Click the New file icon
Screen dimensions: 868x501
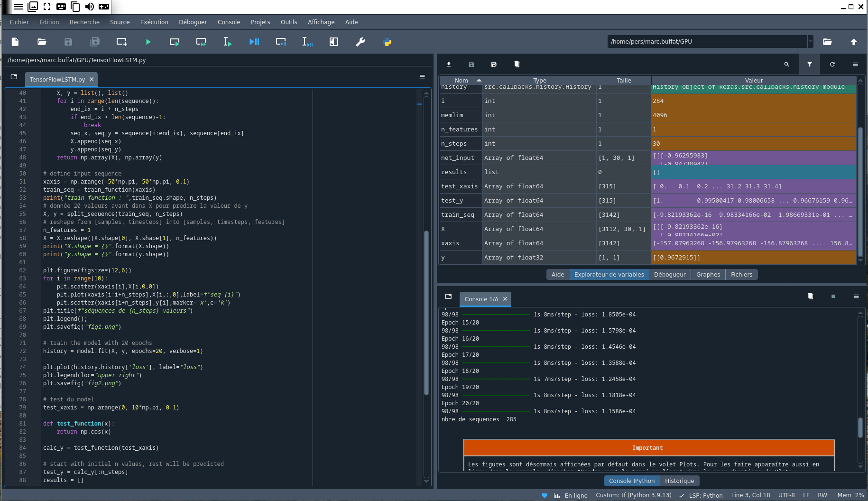[15, 42]
